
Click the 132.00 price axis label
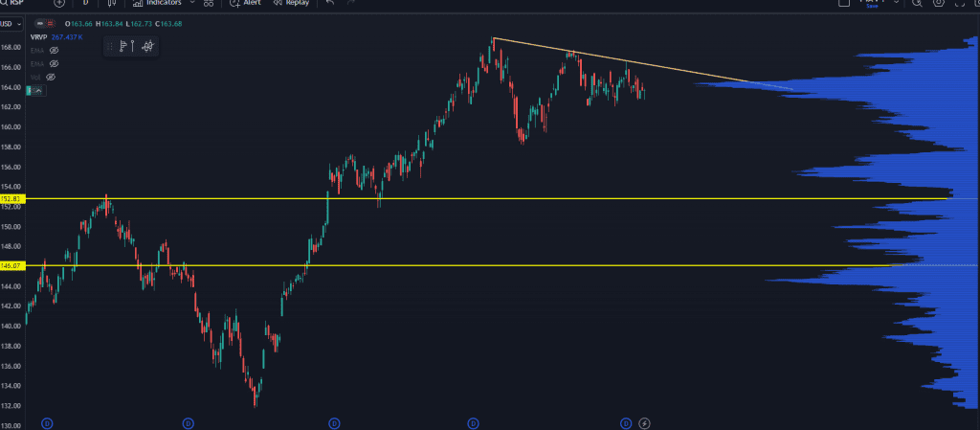[11, 406]
